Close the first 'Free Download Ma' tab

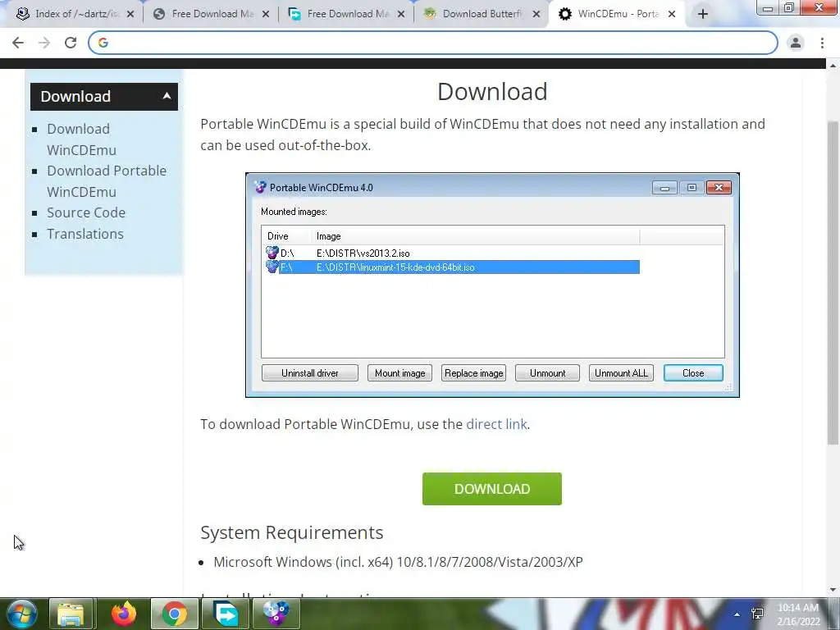tap(266, 15)
